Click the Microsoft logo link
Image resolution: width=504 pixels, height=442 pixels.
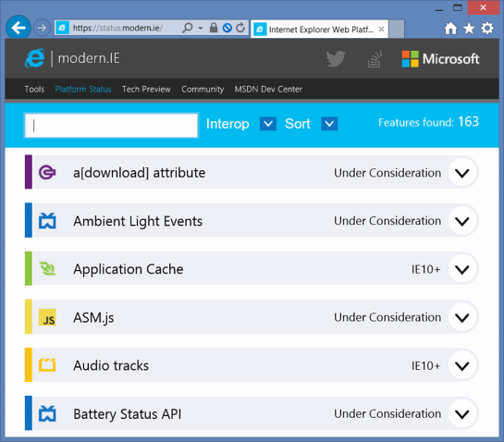(440, 59)
